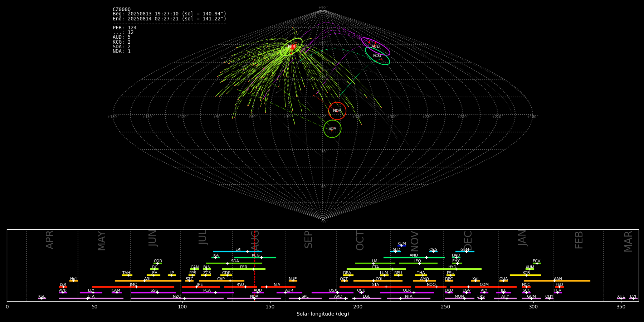The width and height of the screenshot is (644, 322).
Task: Click the AUD radiant ellipse label on sky map
Action: click(375, 47)
